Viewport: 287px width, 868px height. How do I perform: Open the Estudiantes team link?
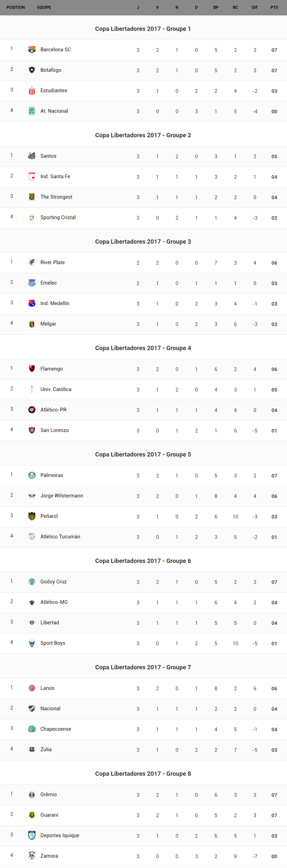54,91
